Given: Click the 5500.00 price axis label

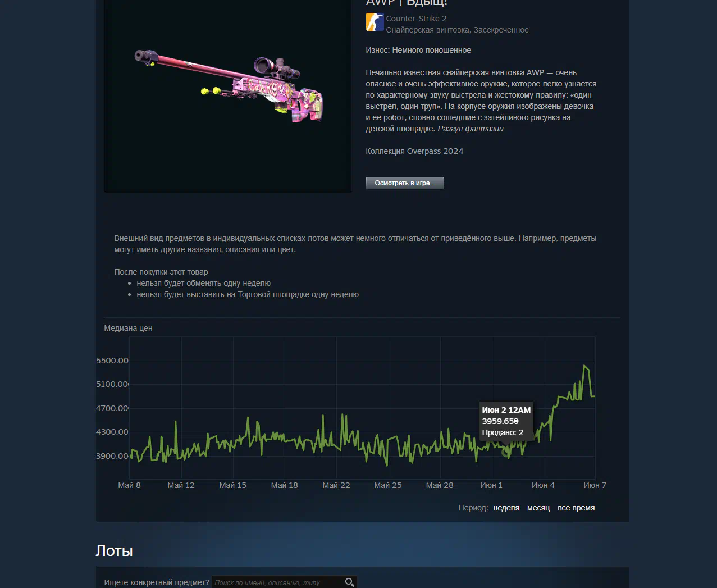Looking at the screenshot, I should click(113, 361).
